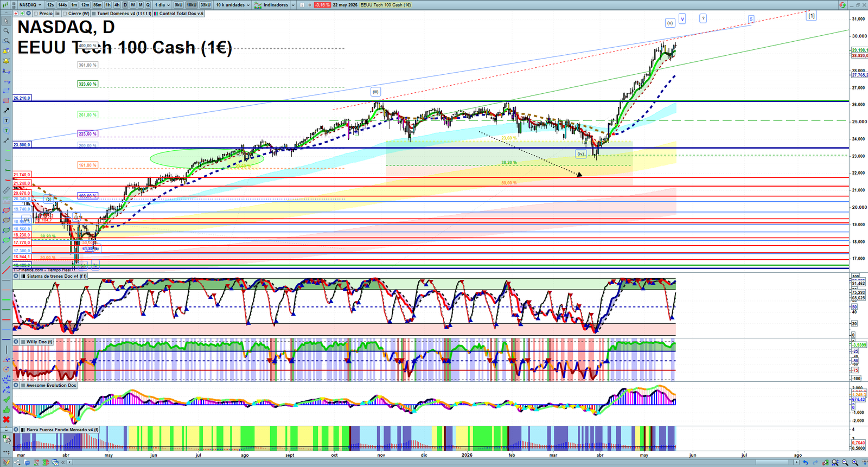This screenshot has height=467, width=868.
Task: Switch to the Q quarterly timeframe
Action: click(148, 5)
